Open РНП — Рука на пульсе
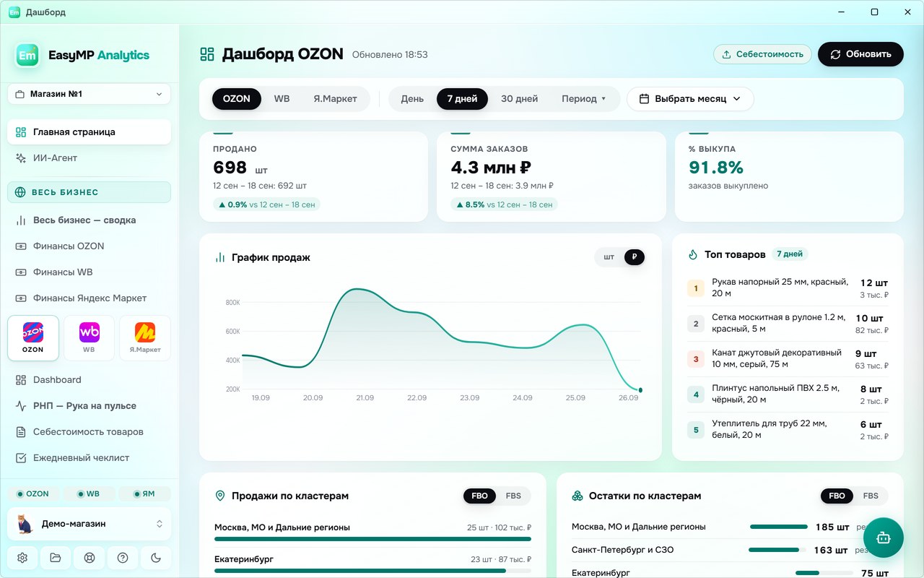The image size is (924, 578). [90, 406]
